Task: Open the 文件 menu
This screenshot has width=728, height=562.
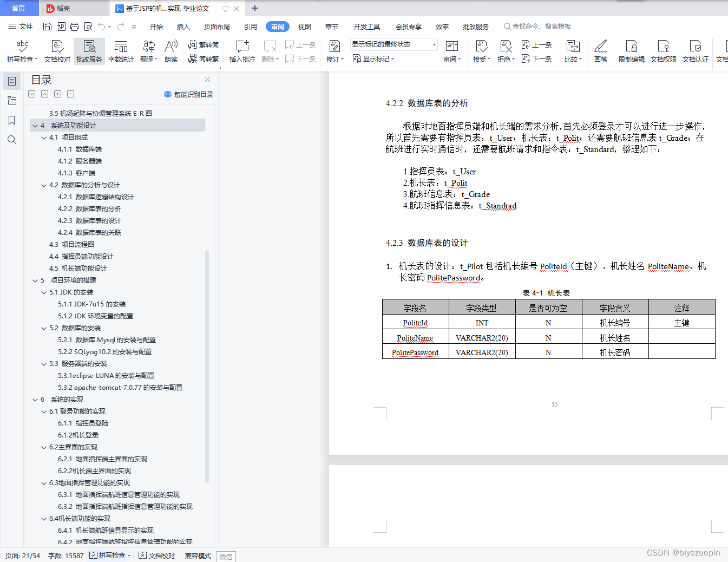Action: [x=21, y=27]
